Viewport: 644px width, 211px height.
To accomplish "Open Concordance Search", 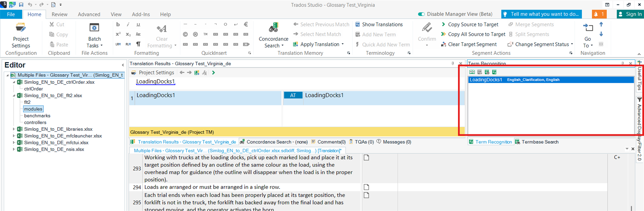I will 273,35.
